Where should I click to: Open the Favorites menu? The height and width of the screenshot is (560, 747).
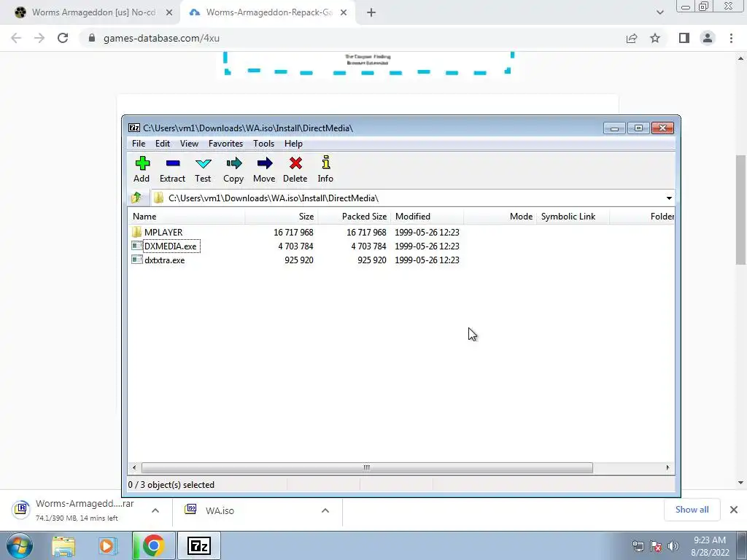click(x=225, y=144)
